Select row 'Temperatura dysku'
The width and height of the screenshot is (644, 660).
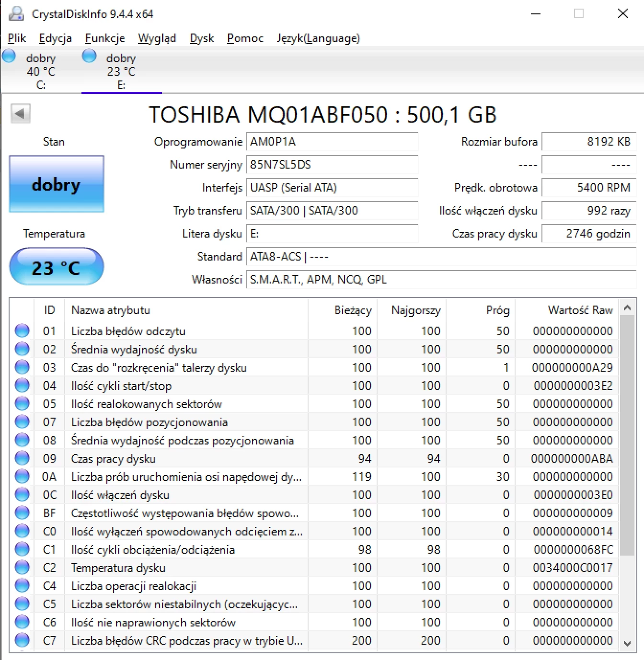pos(314,568)
